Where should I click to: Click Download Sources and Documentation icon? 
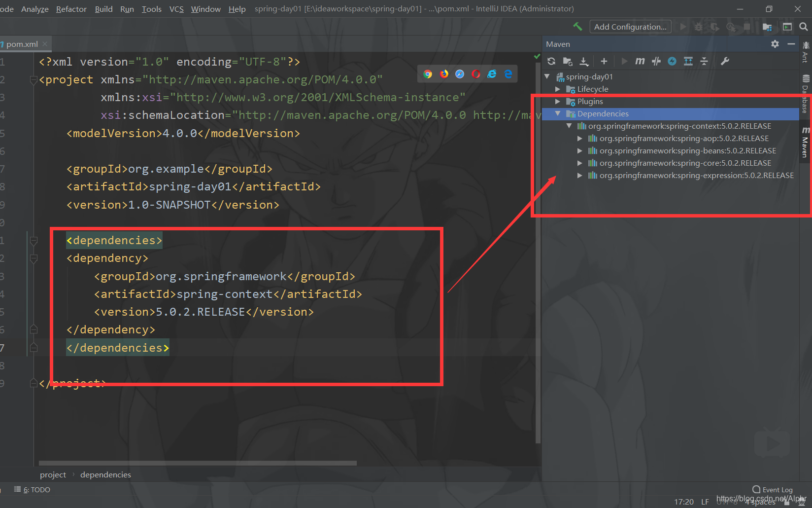point(584,61)
